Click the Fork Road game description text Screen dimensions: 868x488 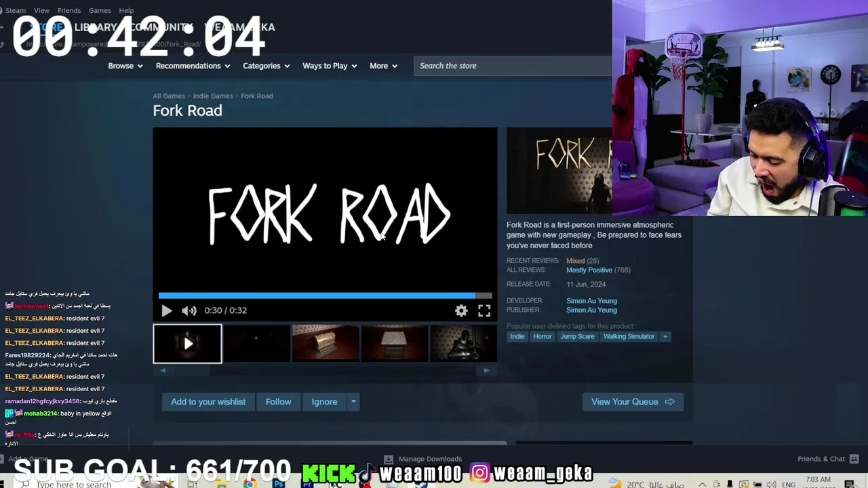coord(594,235)
